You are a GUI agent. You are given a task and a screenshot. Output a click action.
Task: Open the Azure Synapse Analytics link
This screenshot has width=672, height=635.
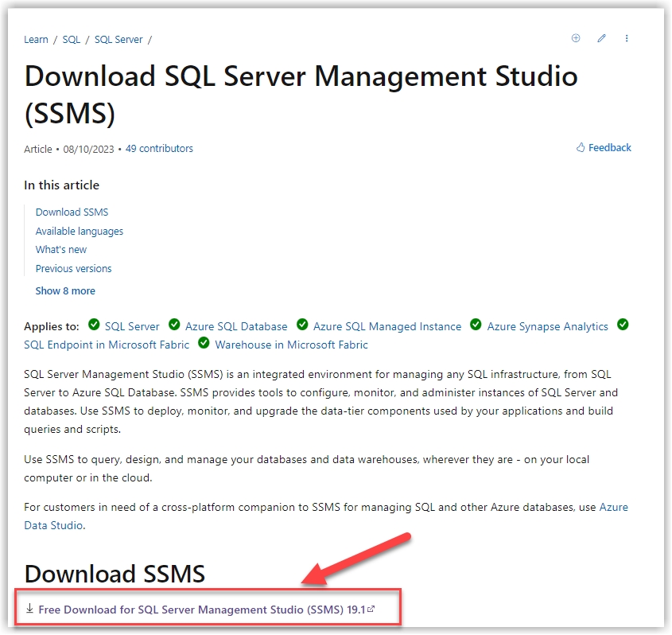click(x=547, y=327)
